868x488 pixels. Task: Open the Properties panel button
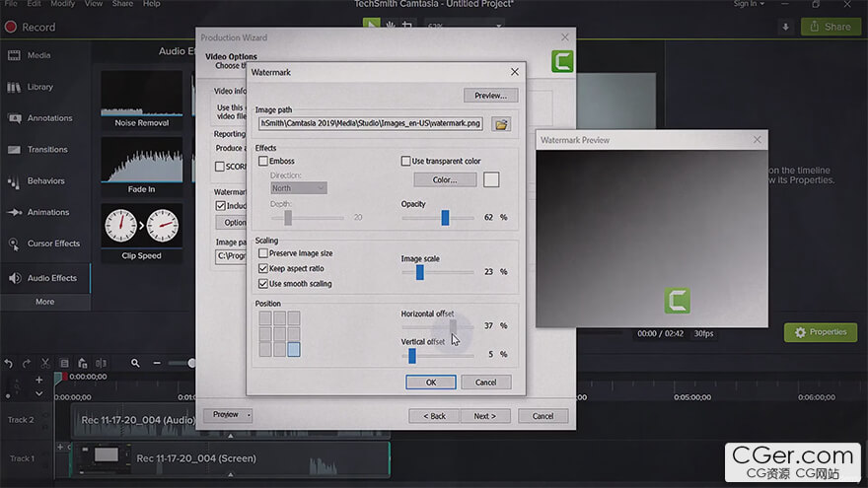pos(821,332)
